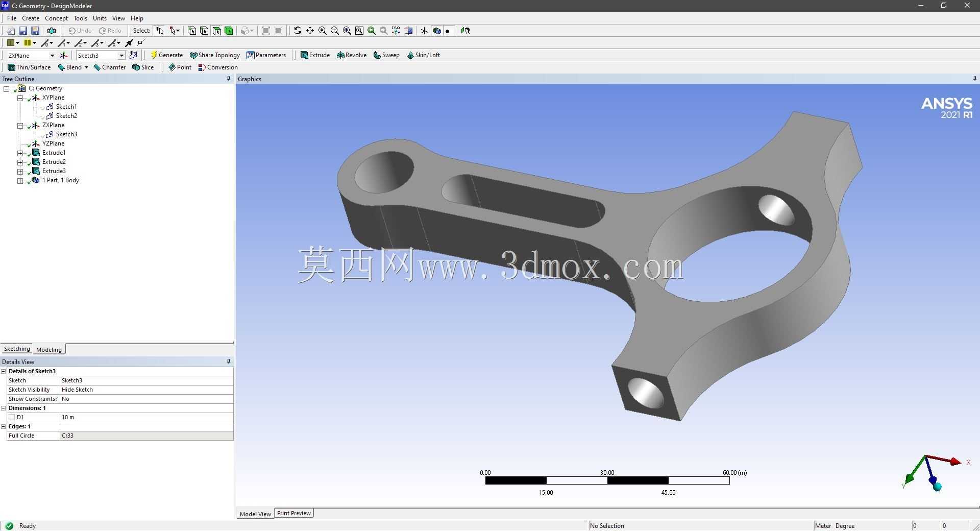Image resolution: width=980 pixels, height=531 pixels.
Task: Click the cyan ISO ball on triad
Action: coord(937,487)
